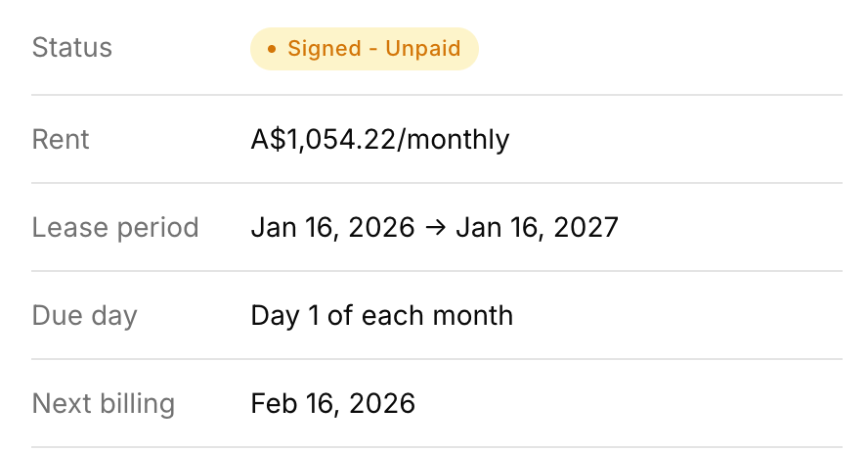Click the "/monthly" rent frequency text
Viewport: 868px width, 452px height.
tap(456, 140)
